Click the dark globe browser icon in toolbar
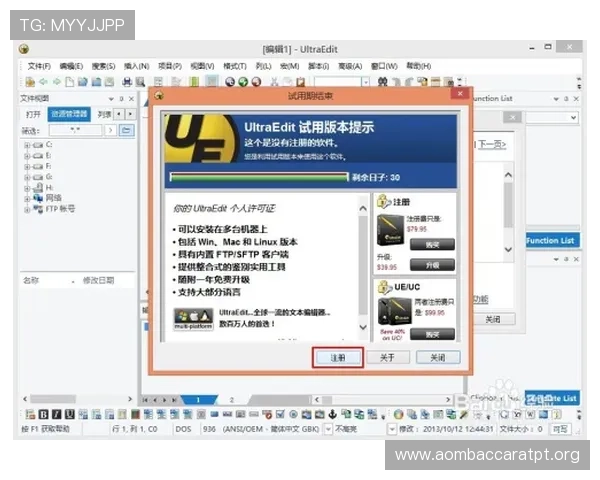Viewport: 600px width, 480px height. (230, 82)
